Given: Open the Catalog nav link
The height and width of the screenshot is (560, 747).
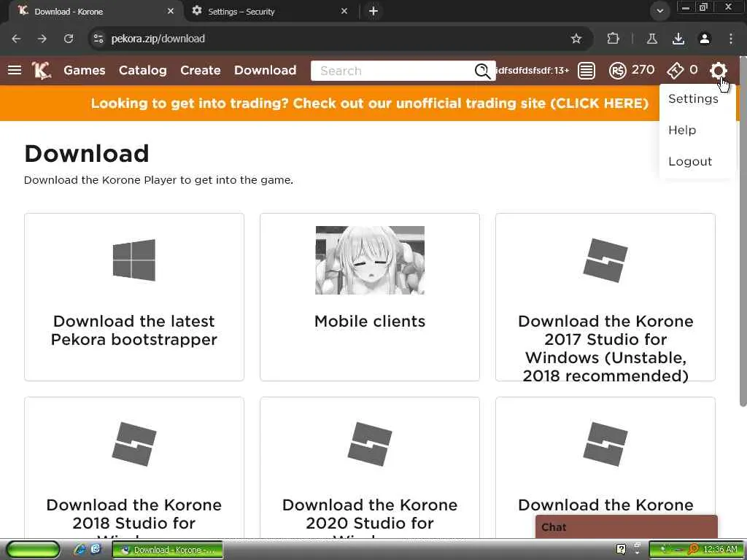Looking at the screenshot, I should [x=143, y=71].
